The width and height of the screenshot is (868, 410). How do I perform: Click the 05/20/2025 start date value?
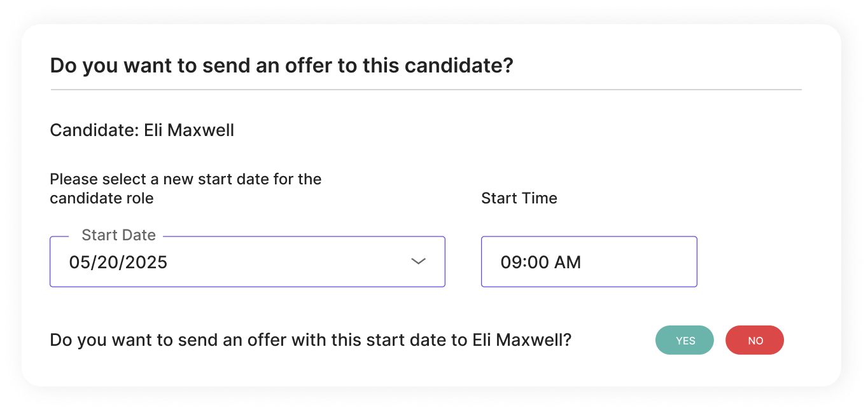pyautogui.click(x=118, y=262)
